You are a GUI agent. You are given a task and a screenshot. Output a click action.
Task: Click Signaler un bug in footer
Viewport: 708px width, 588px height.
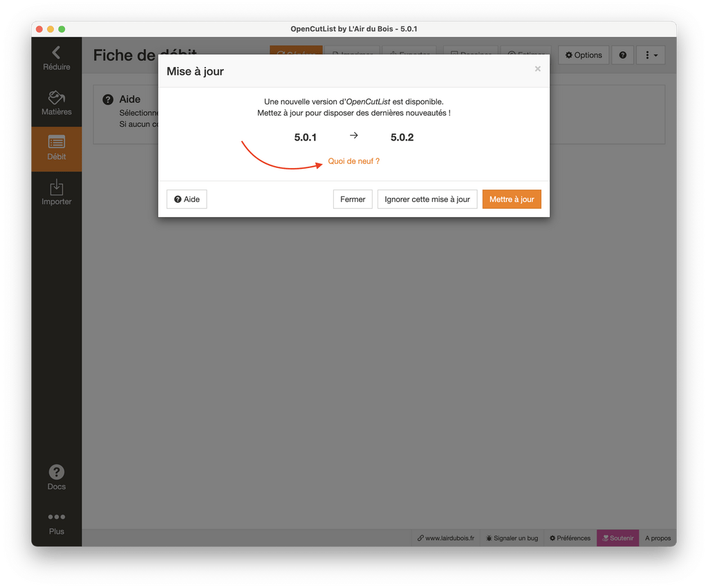point(512,538)
